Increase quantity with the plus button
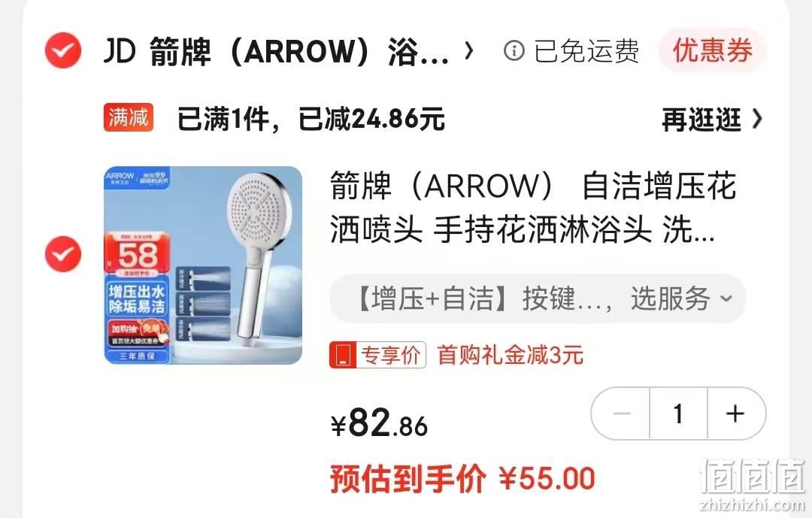Image resolution: width=812 pixels, height=518 pixels. (x=736, y=413)
